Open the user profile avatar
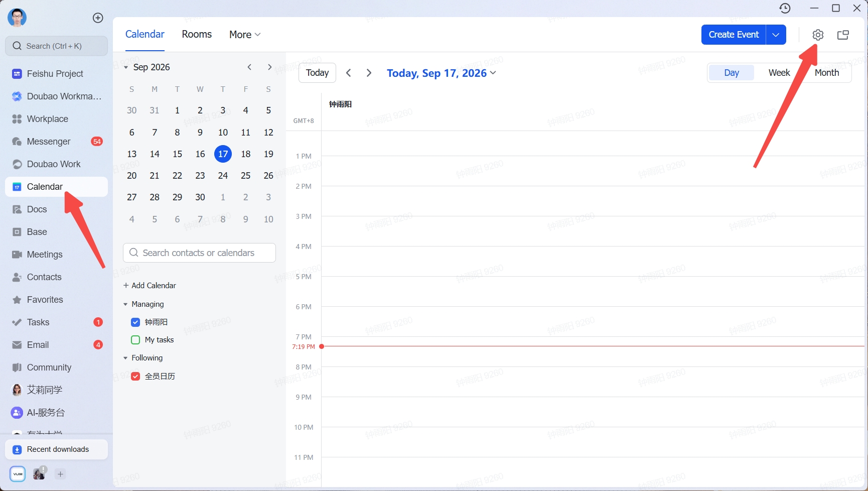 17,18
